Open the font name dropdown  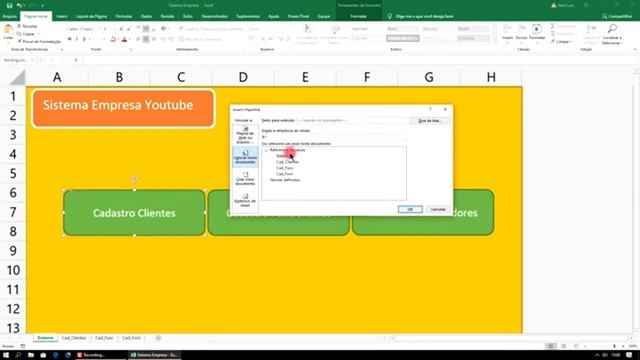(100, 29)
